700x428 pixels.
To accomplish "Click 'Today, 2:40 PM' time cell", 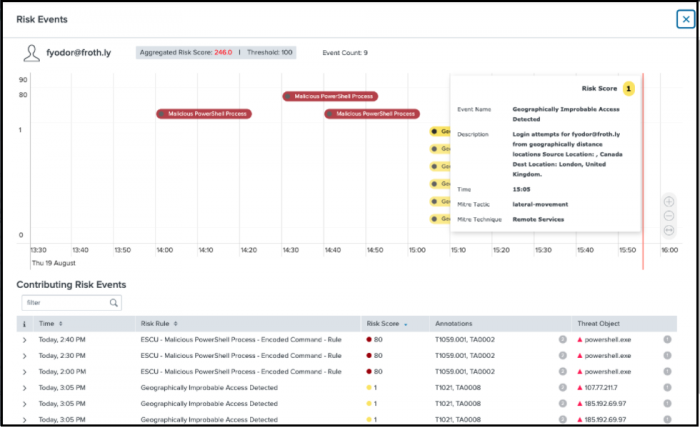I will [62, 340].
